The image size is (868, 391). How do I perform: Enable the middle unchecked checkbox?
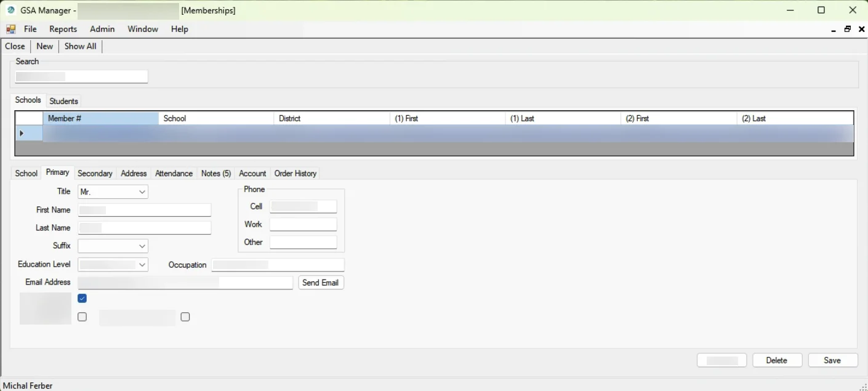pyautogui.click(x=82, y=316)
